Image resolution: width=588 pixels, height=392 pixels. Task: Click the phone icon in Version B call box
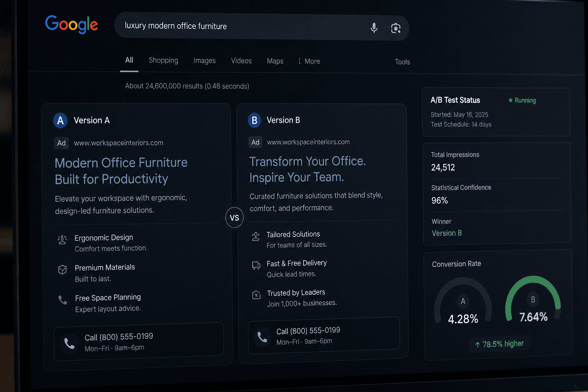tap(262, 337)
